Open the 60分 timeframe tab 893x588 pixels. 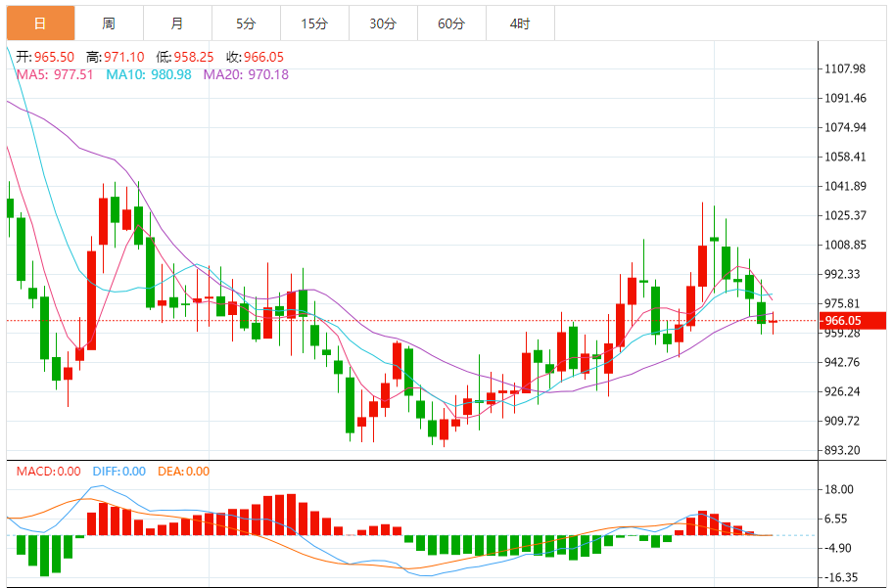click(451, 23)
